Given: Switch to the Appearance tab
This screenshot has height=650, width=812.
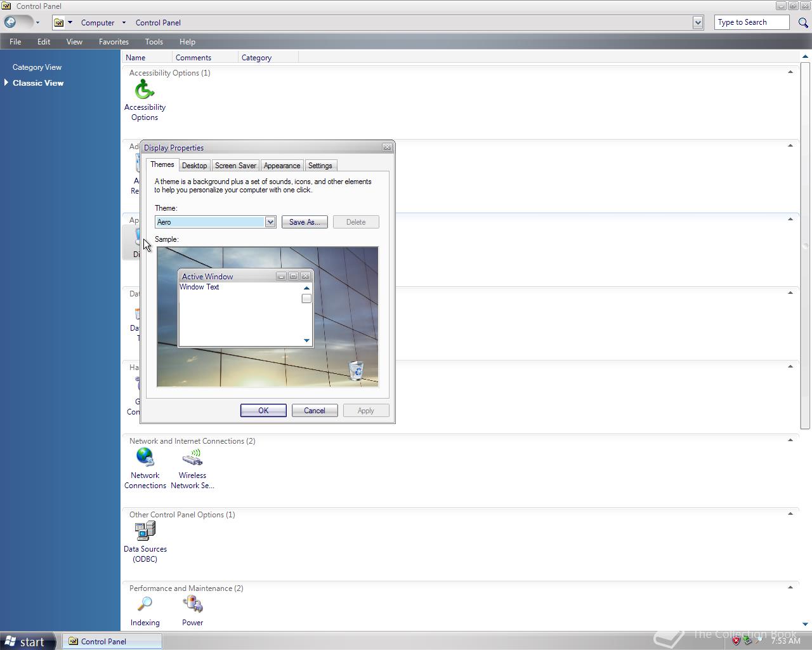Looking at the screenshot, I should click(x=282, y=166).
